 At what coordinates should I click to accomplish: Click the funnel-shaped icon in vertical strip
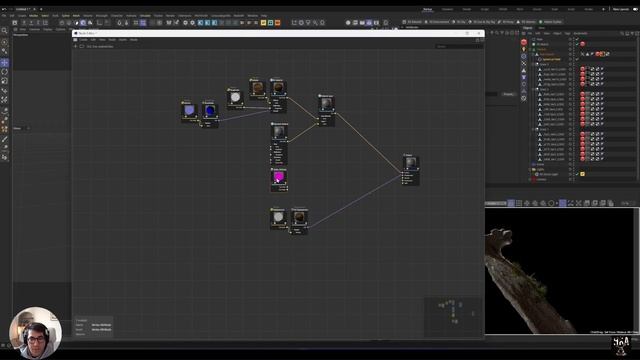[524, 77]
